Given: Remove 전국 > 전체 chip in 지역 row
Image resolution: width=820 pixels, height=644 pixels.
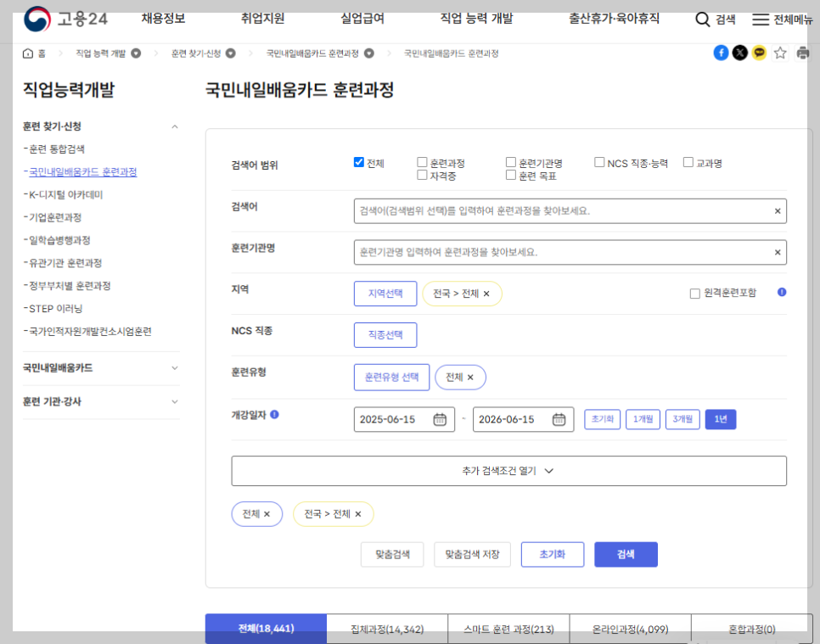Looking at the screenshot, I should pyautogui.click(x=486, y=294).
